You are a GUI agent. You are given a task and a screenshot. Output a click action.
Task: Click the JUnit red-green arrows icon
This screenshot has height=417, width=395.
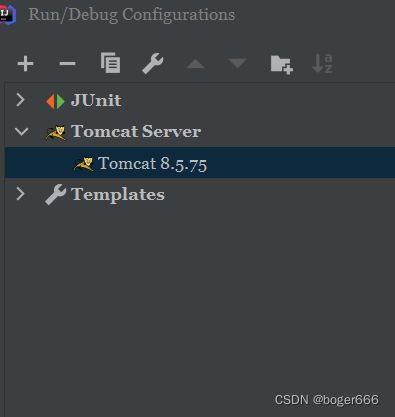pos(55,102)
